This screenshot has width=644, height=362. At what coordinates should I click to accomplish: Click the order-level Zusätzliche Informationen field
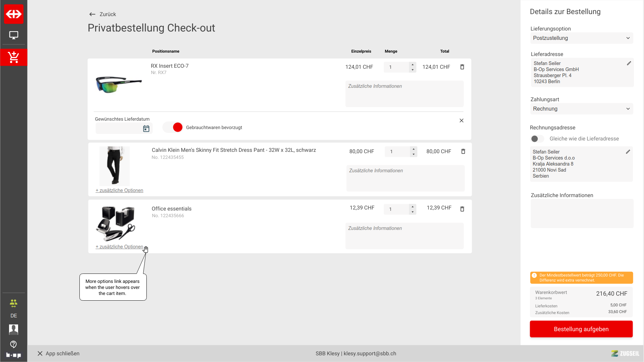582,214
